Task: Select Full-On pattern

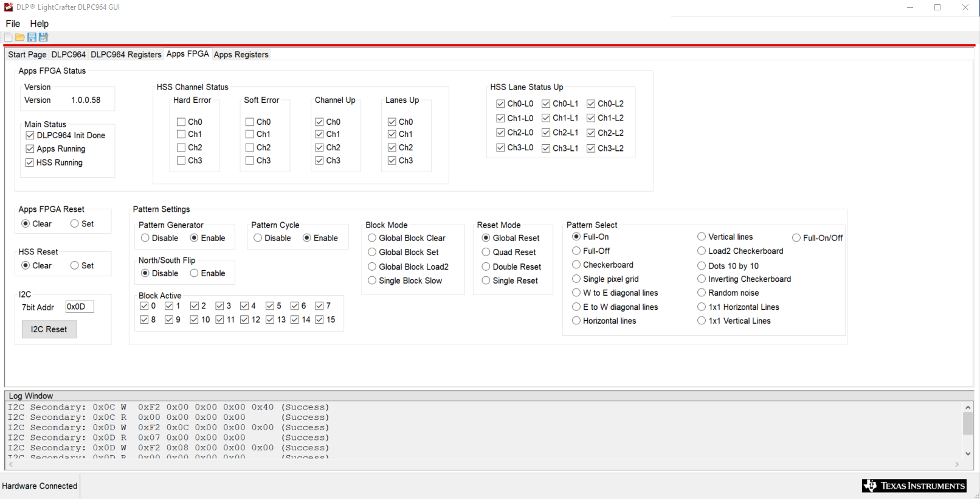Action: (576, 237)
